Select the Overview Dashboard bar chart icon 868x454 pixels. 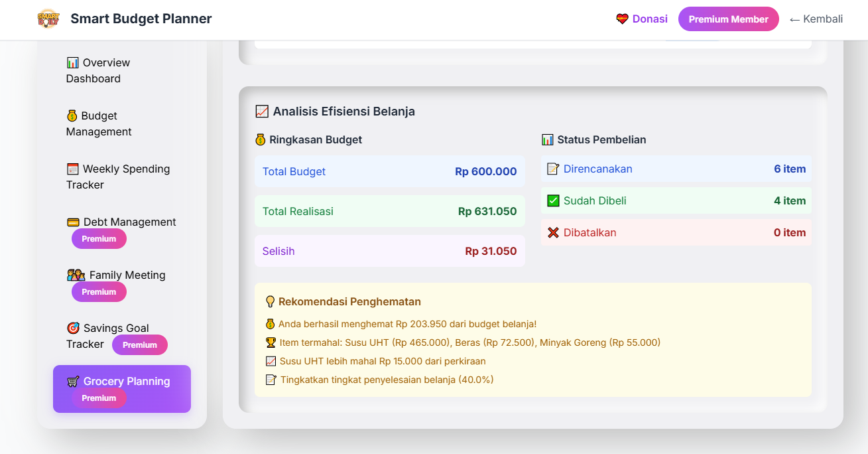(x=74, y=62)
